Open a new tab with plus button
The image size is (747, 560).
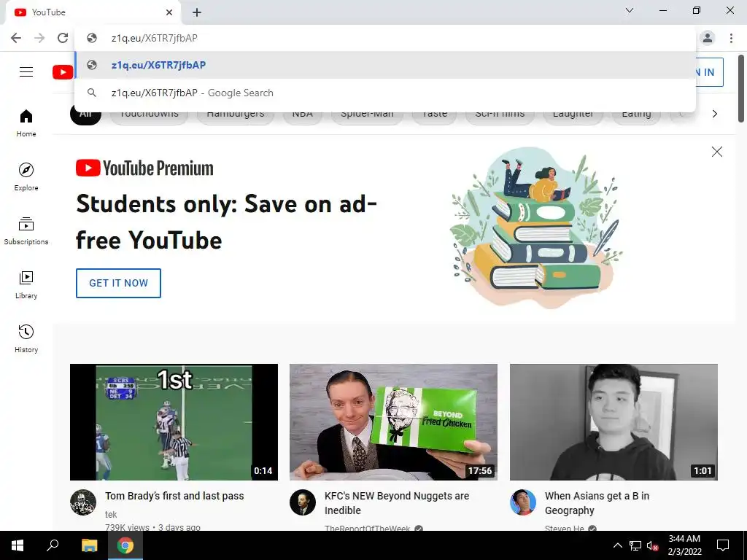click(197, 12)
